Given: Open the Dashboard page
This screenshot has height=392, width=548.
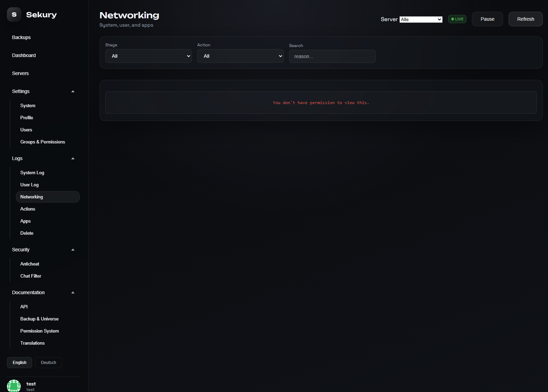Looking at the screenshot, I should (x=24, y=56).
